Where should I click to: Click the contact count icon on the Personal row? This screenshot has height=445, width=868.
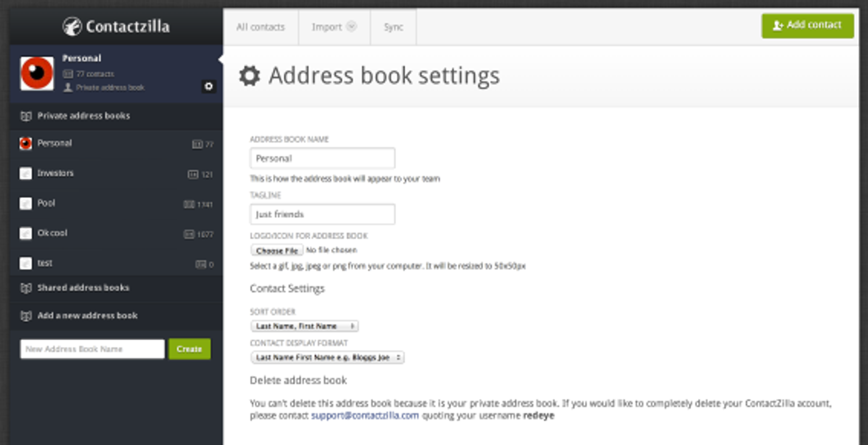point(197,144)
